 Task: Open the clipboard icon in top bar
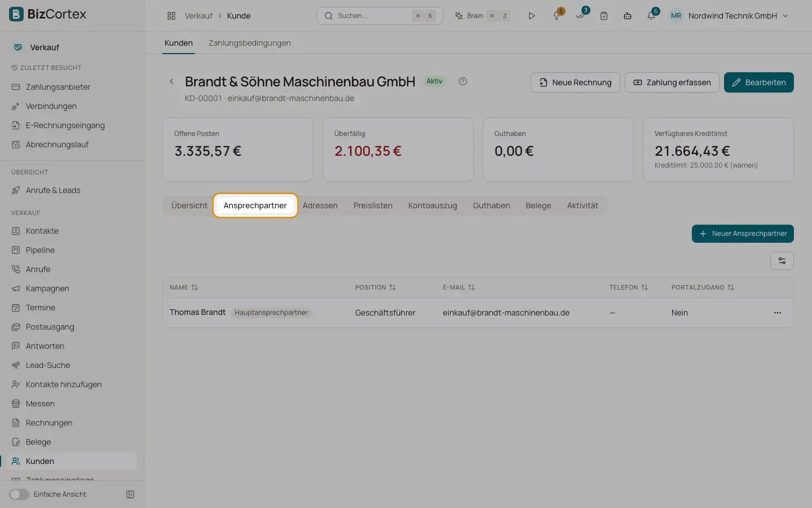coord(604,16)
